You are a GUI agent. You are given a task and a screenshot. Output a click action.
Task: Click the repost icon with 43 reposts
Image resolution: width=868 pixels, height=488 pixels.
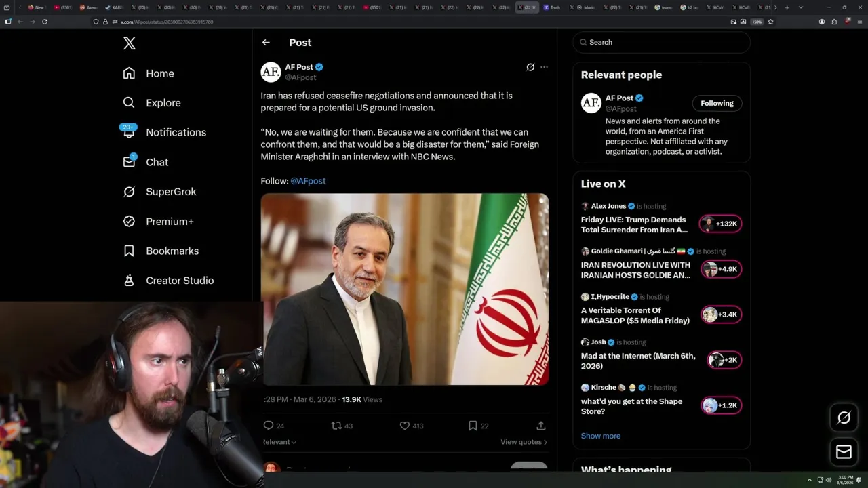336,426
